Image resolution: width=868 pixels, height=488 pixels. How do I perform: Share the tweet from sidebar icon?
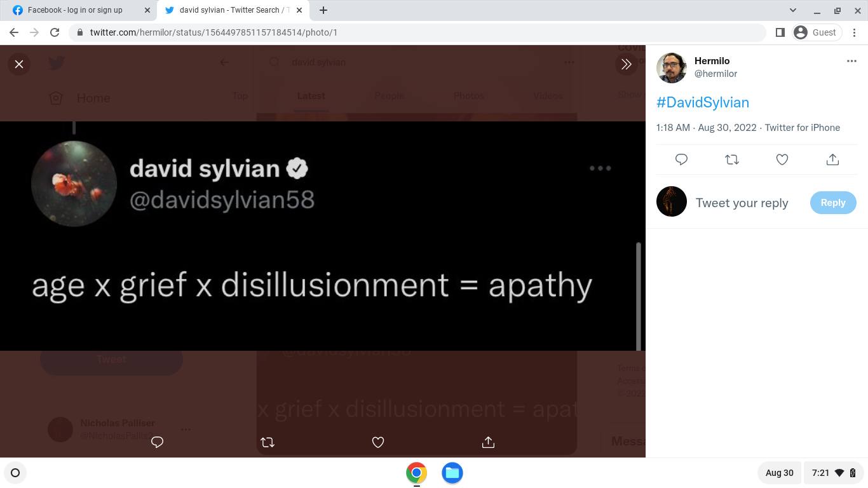(832, 159)
